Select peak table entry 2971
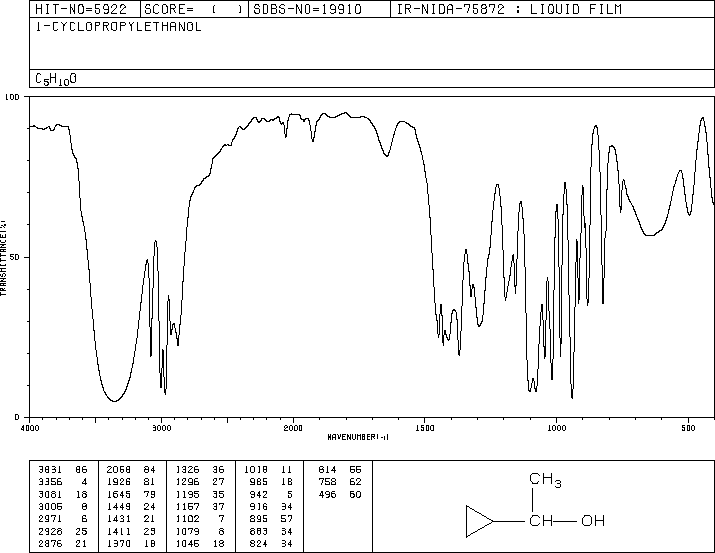 63,519
